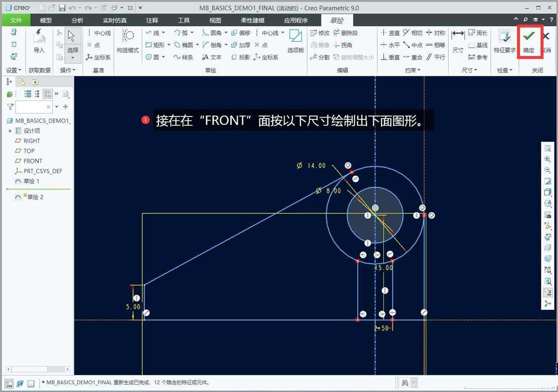This screenshot has height=392, width=558.
Task: Select the 倒角 chamfer tool
Action: (212, 45)
